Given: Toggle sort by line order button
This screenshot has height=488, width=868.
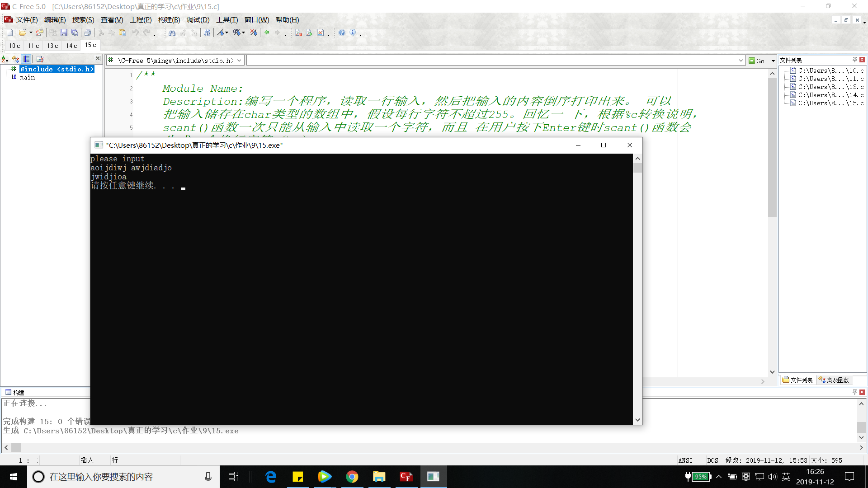Looking at the screenshot, I should click(x=27, y=59).
